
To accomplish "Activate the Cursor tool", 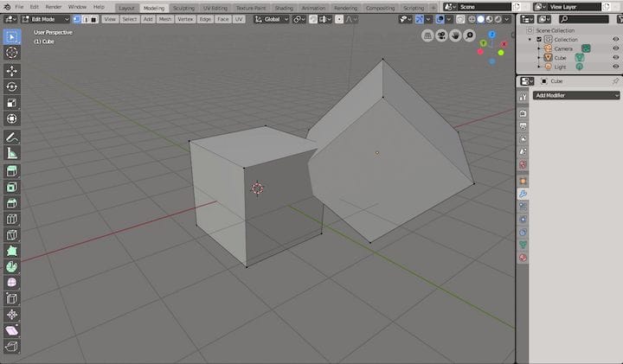I will (x=12, y=53).
